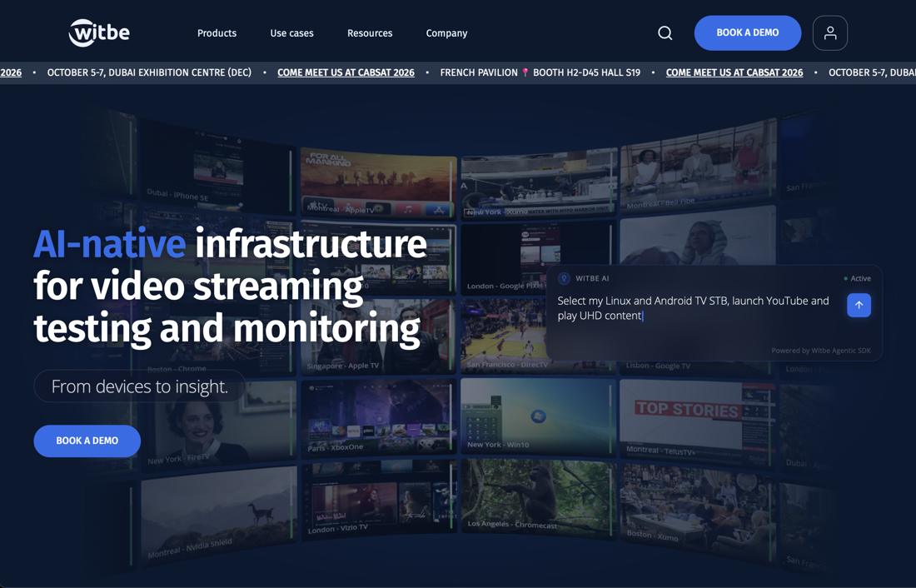The width and height of the screenshot is (916, 588).
Task: Click the Active status label
Action: [x=857, y=279]
